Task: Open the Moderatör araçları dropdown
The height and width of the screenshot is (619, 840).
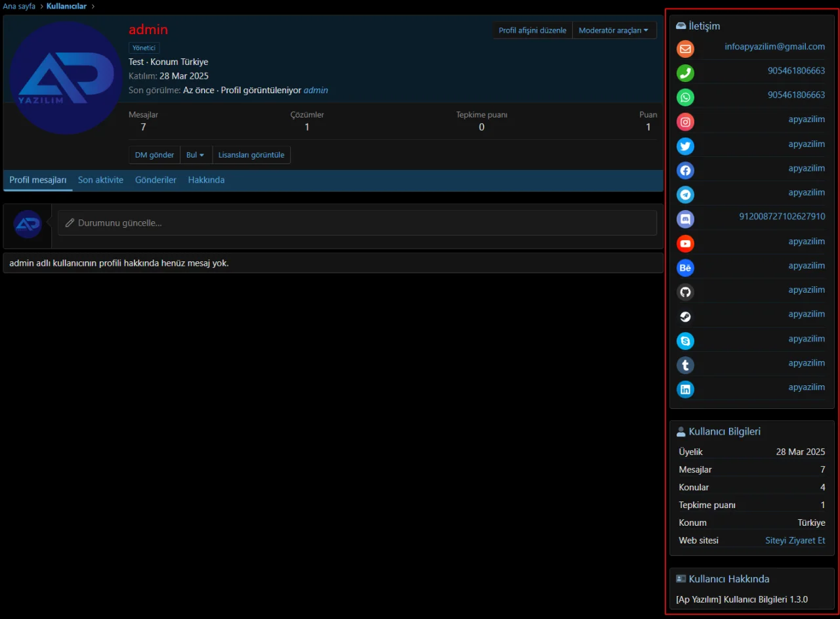Action: click(x=614, y=30)
